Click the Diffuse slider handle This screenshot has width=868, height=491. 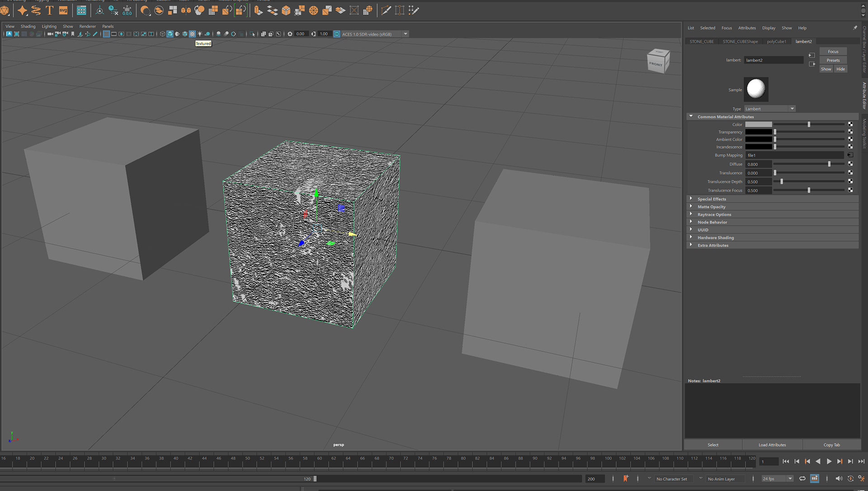click(829, 164)
